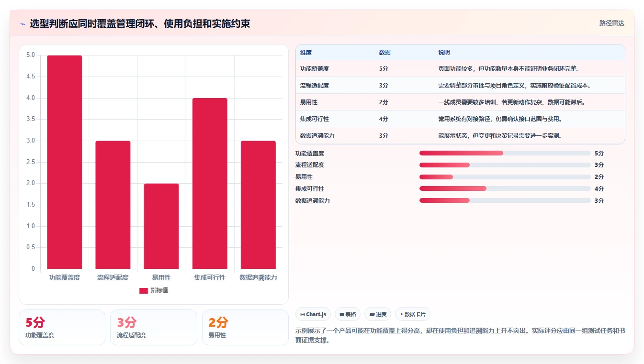644x364 pixels.
Task: Select the 表格 chip
Action: (348, 314)
